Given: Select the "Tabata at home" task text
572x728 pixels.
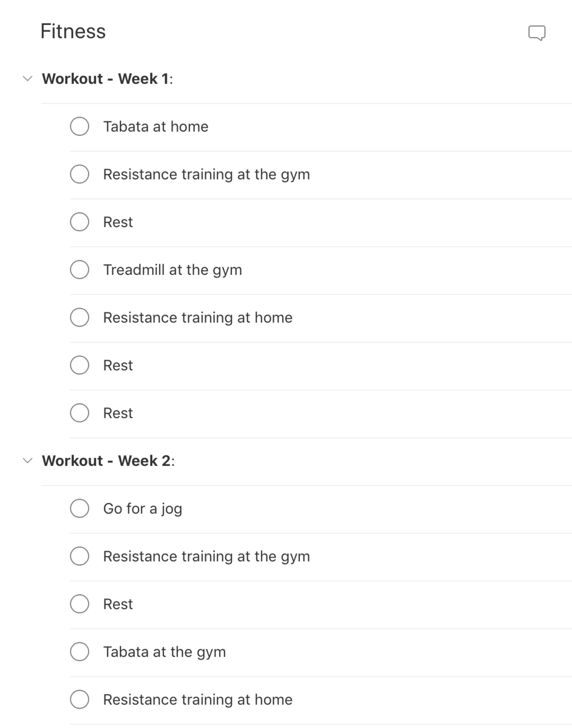Looking at the screenshot, I should coord(155,126).
